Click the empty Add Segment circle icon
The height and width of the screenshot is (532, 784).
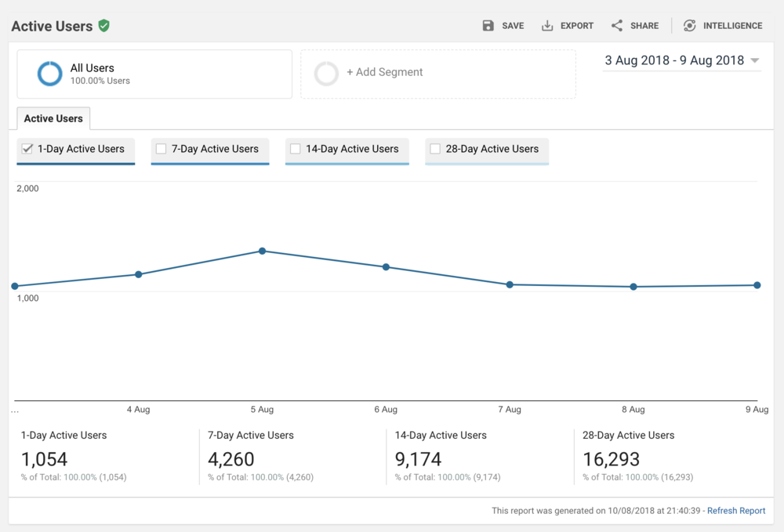(326, 74)
